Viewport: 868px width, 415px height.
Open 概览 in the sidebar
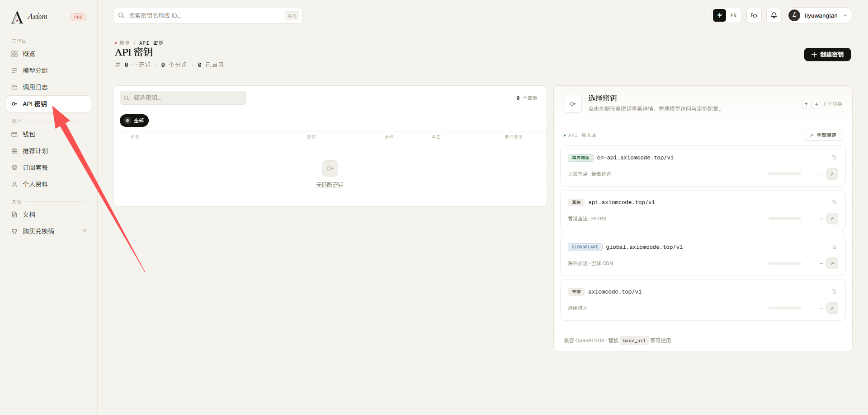(x=48, y=54)
